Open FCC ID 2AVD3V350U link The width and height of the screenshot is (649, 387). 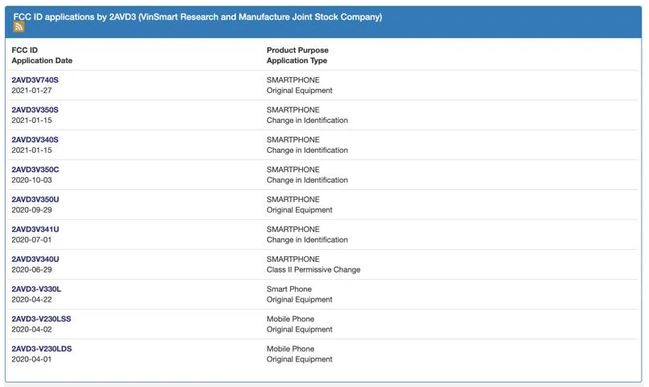pyautogui.click(x=36, y=199)
